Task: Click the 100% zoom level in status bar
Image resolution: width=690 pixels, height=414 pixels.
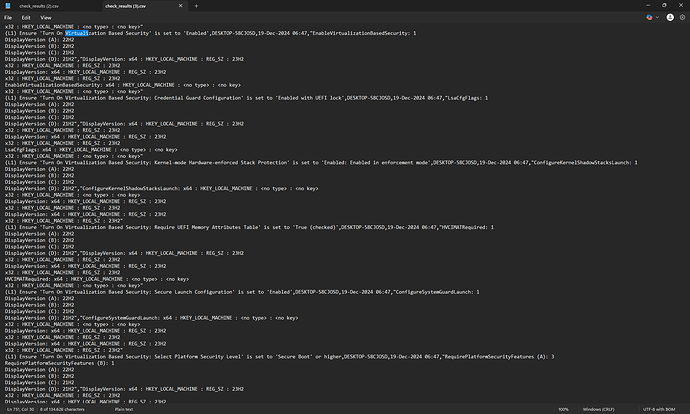Action: tap(563, 408)
